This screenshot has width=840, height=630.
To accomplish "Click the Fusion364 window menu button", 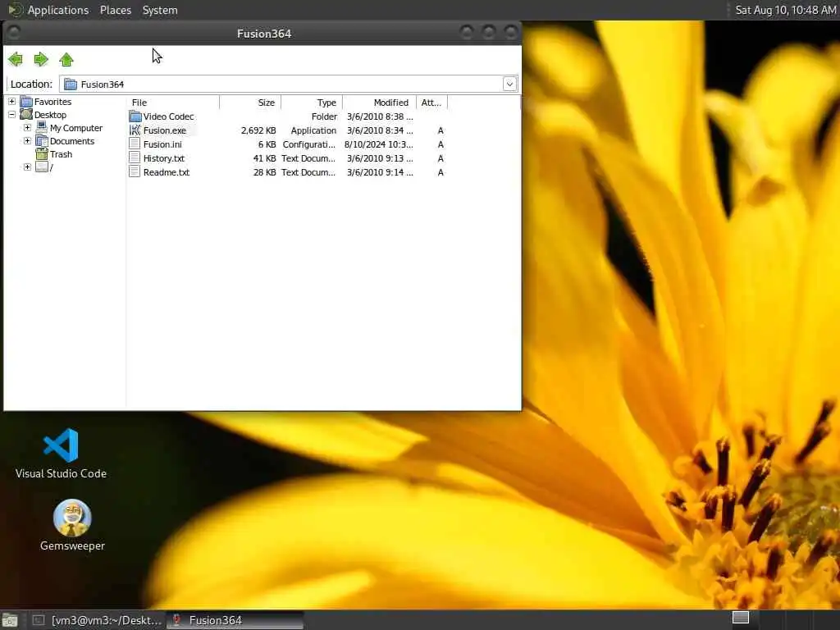I will [14, 33].
